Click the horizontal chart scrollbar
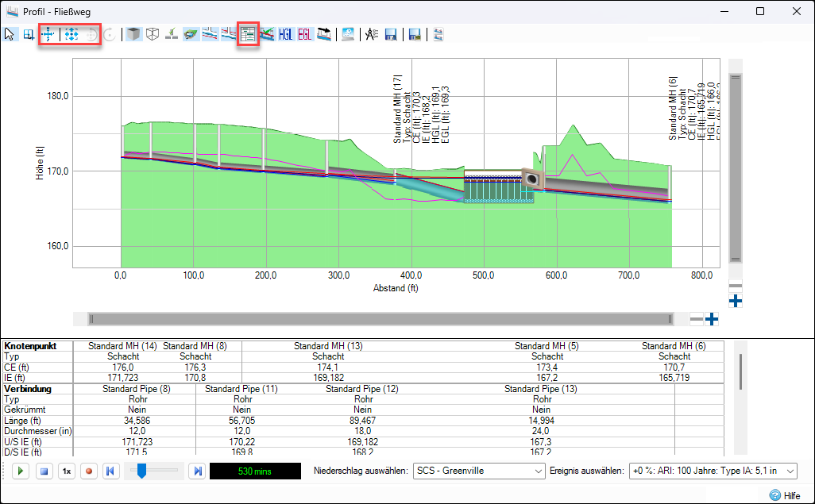 click(380, 319)
